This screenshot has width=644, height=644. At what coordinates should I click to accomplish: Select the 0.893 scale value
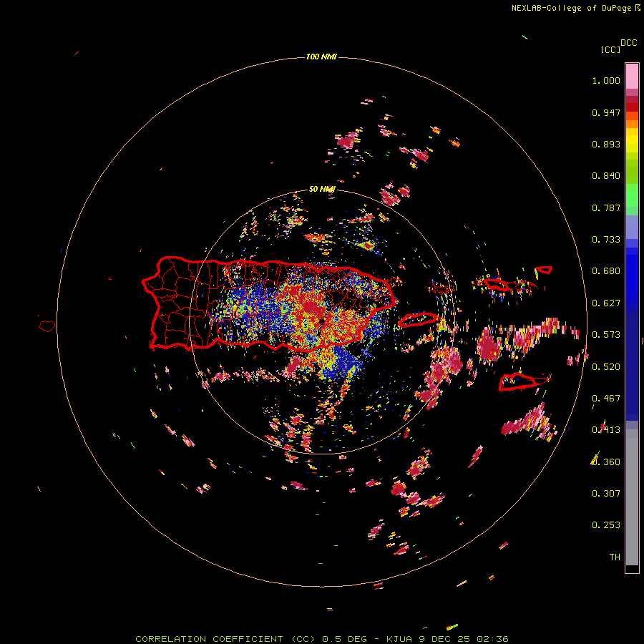click(x=606, y=144)
